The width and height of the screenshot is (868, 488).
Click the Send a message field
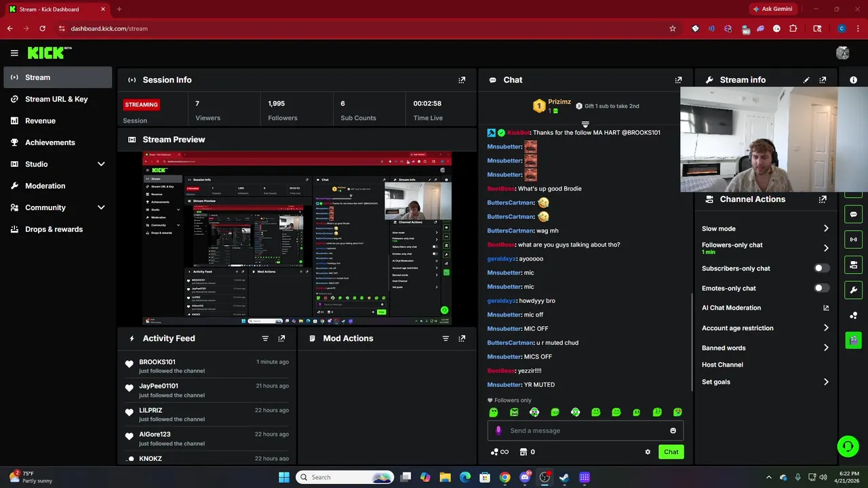(x=585, y=430)
